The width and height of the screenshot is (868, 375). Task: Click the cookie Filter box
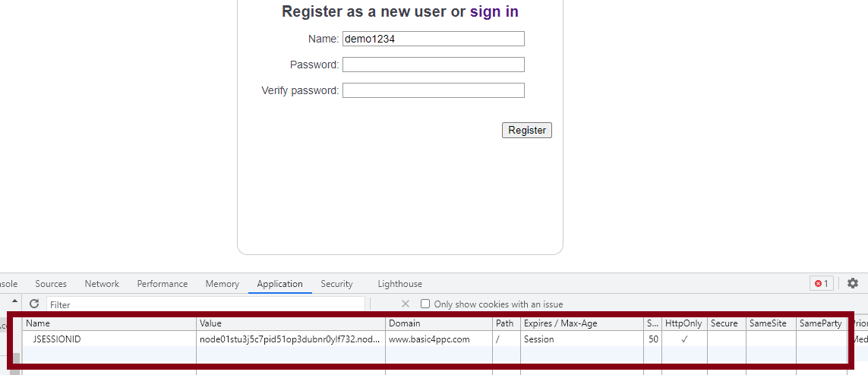pos(205,304)
